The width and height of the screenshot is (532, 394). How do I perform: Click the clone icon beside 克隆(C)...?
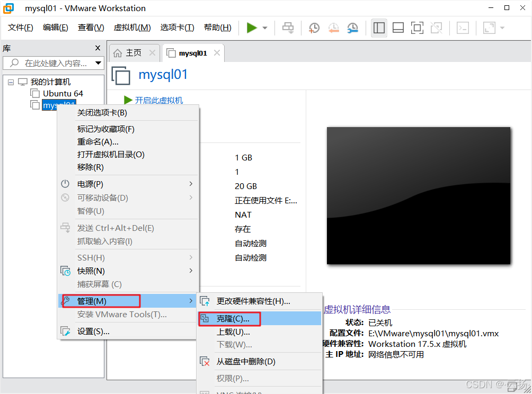tap(205, 318)
